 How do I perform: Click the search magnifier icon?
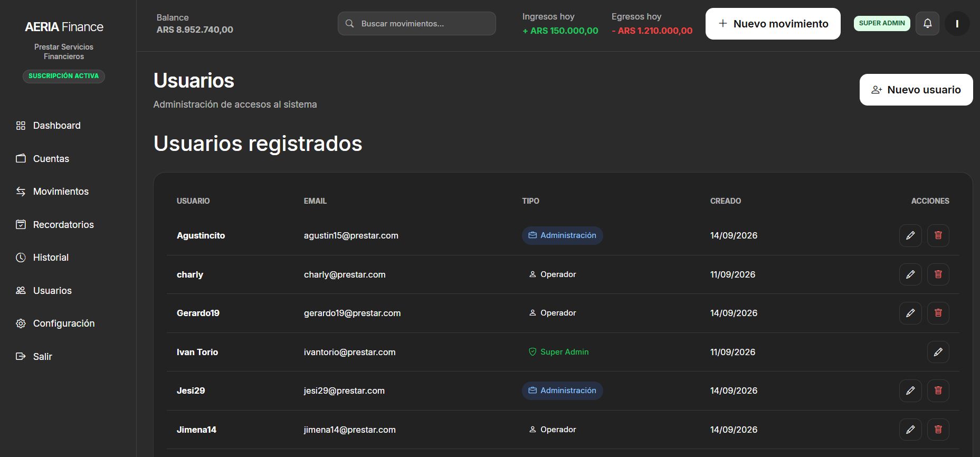click(x=349, y=24)
